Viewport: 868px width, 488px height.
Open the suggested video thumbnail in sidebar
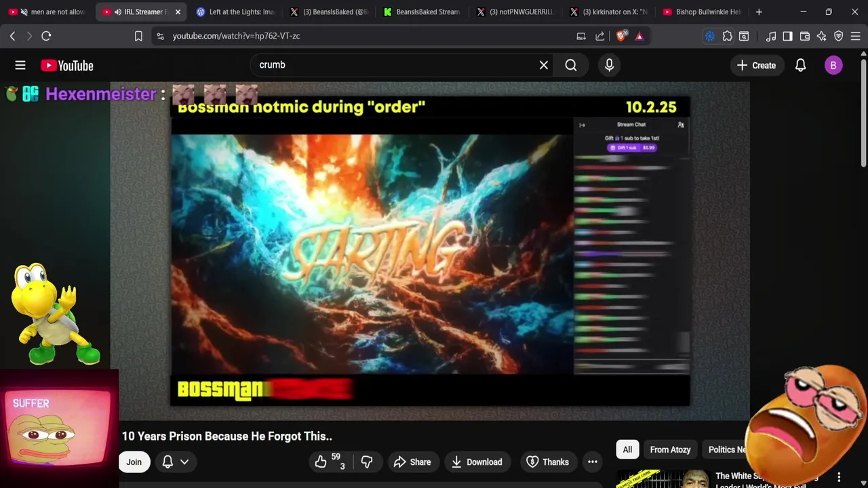click(663, 479)
